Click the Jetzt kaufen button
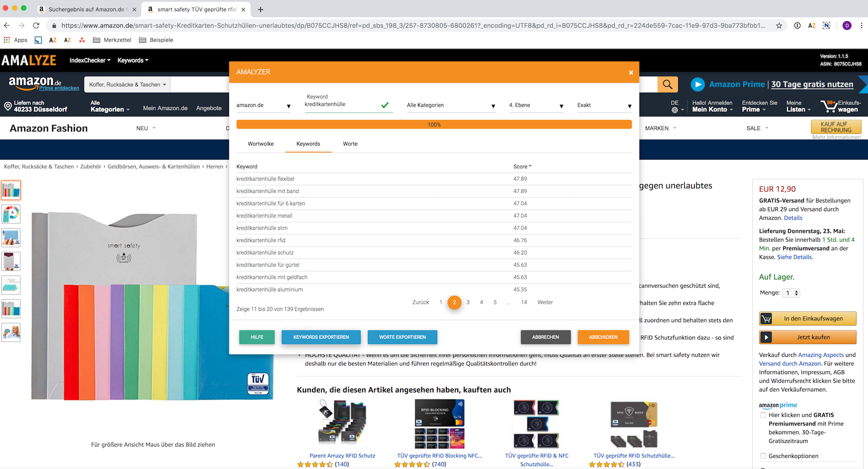The height and width of the screenshot is (469, 868). (x=808, y=337)
